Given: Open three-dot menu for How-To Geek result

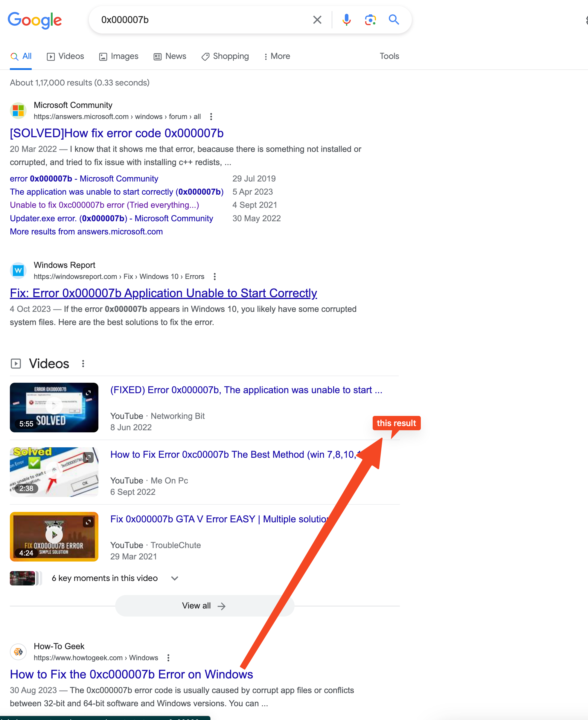Looking at the screenshot, I should [168, 658].
